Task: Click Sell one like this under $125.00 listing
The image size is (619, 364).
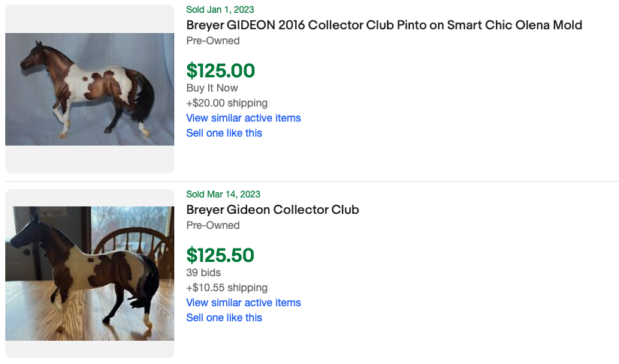Action: (x=224, y=133)
